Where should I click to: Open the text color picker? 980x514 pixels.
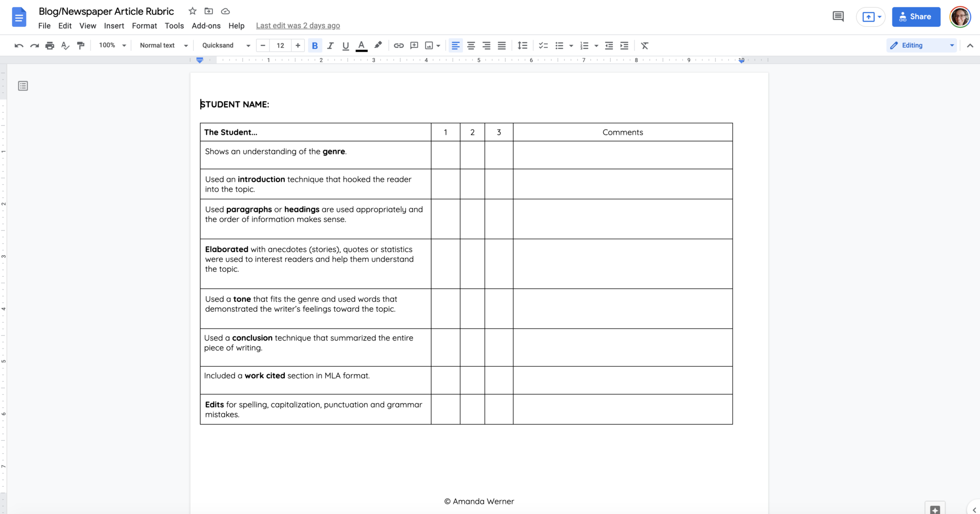(361, 45)
